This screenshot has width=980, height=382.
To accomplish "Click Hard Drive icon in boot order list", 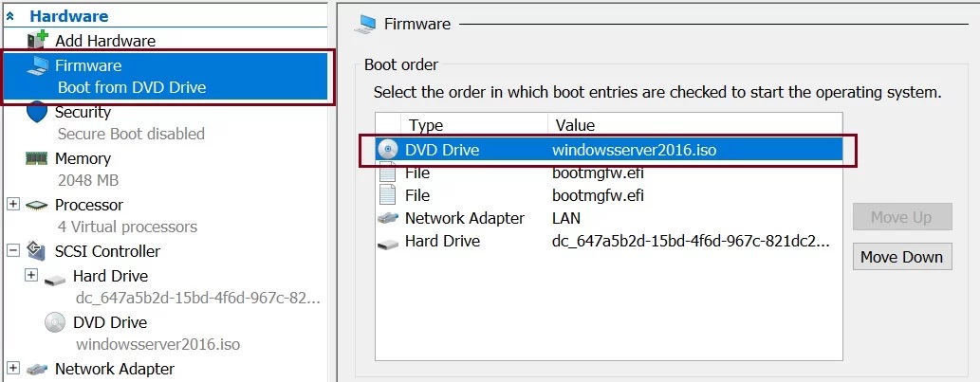I will pos(388,242).
